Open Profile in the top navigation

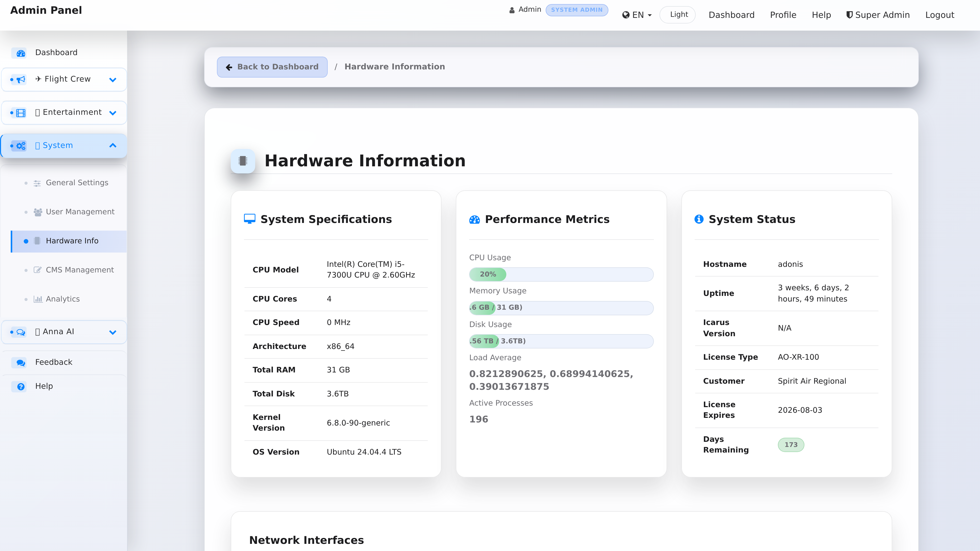[783, 15]
